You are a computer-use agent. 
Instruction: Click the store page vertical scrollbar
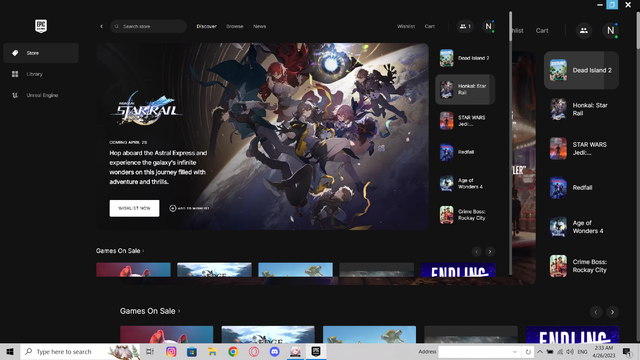510,26
